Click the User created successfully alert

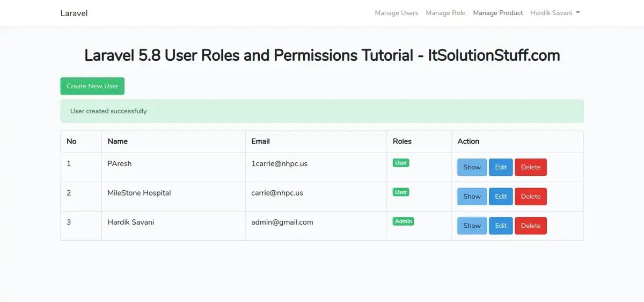(321, 111)
